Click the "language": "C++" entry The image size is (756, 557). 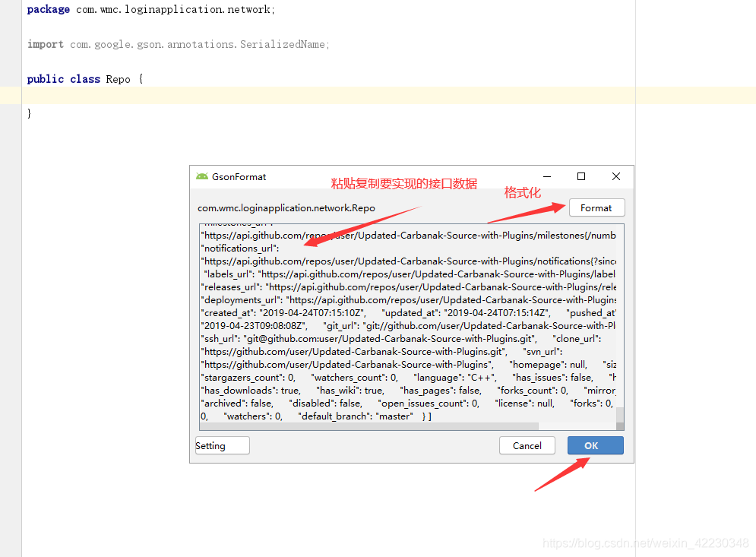(455, 378)
